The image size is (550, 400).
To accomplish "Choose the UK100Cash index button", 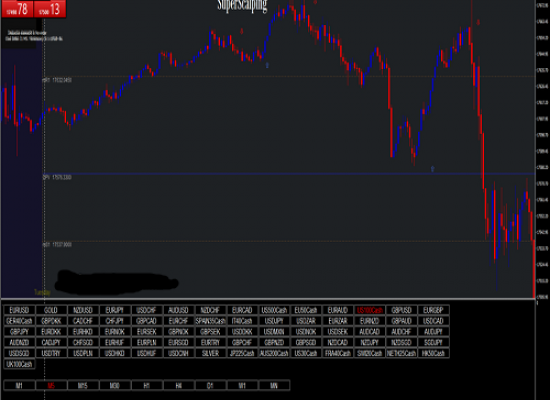I will [x=19, y=364].
